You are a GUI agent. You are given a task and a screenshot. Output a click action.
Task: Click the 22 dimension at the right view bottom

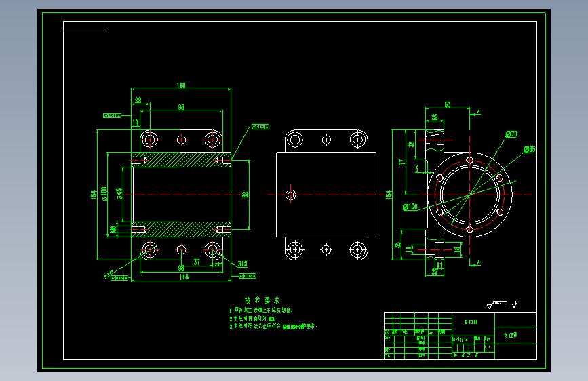pyautogui.click(x=435, y=271)
